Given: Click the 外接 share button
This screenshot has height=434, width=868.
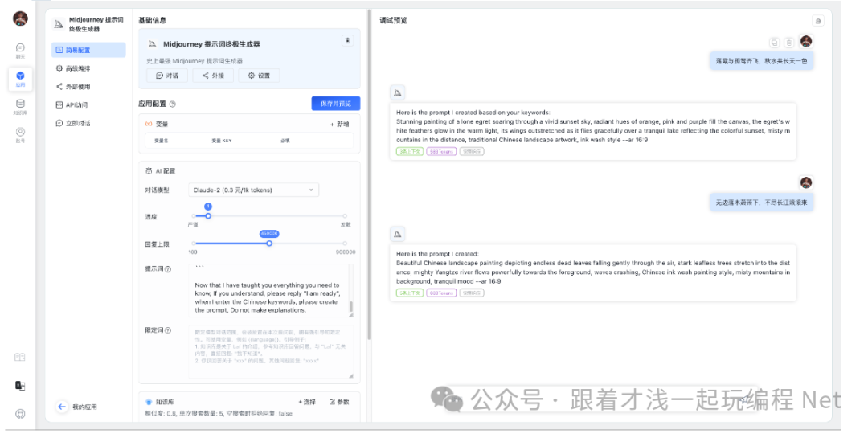Looking at the screenshot, I should click(x=212, y=76).
